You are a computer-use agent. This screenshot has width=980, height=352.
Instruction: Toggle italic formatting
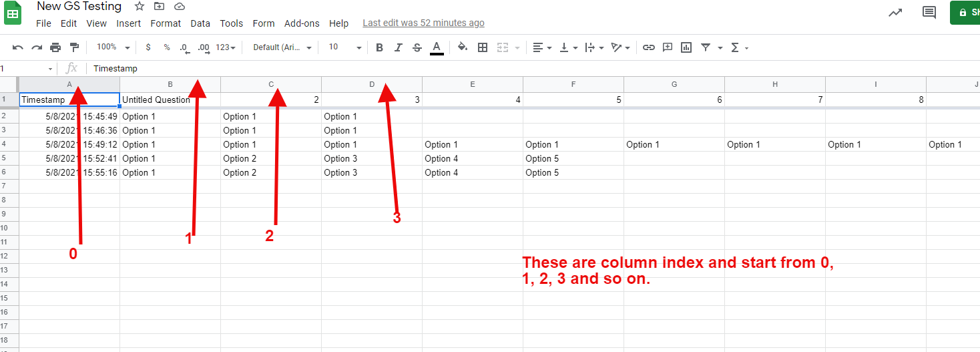pos(399,47)
